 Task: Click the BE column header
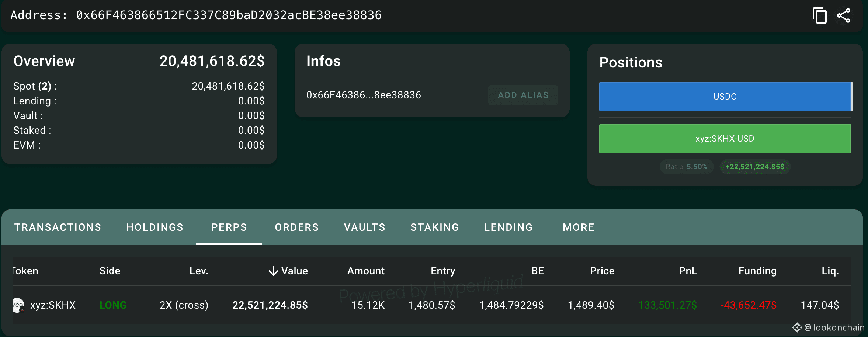point(538,271)
